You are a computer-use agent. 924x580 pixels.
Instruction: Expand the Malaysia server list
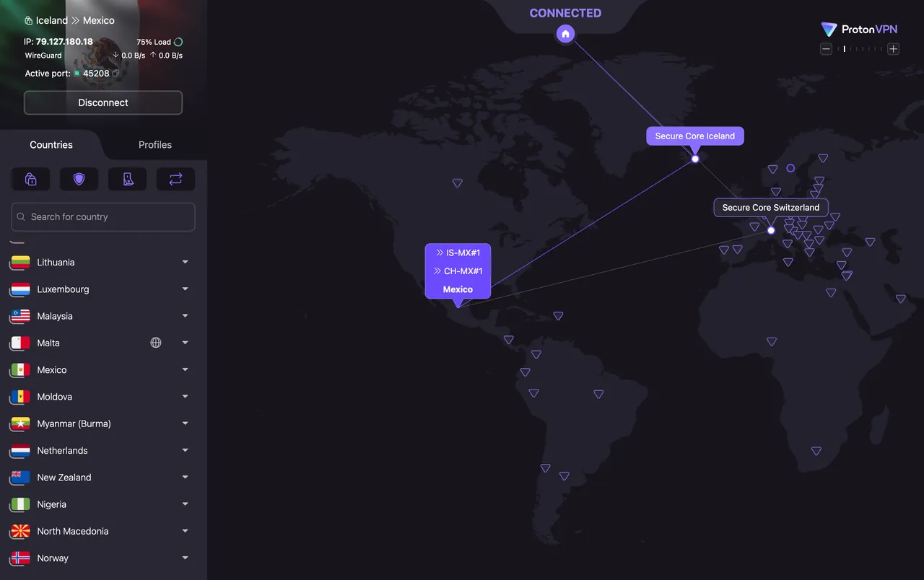[186, 316]
